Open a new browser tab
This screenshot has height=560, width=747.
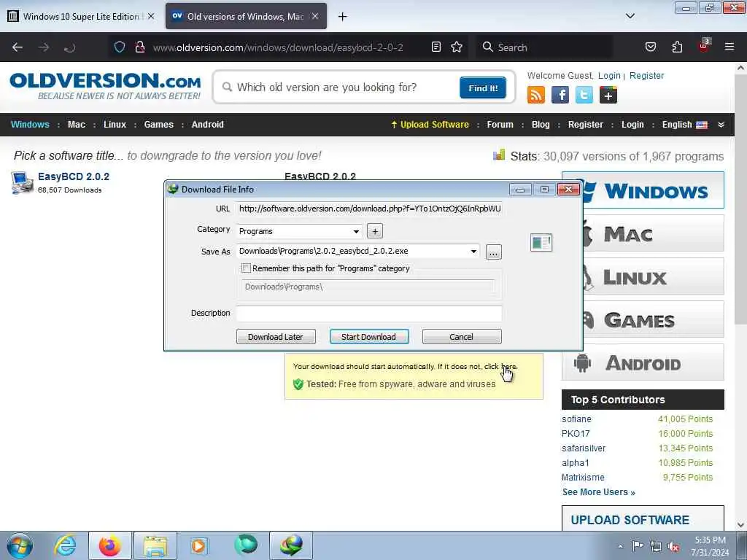pyautogui.click(x=342, y=17)
